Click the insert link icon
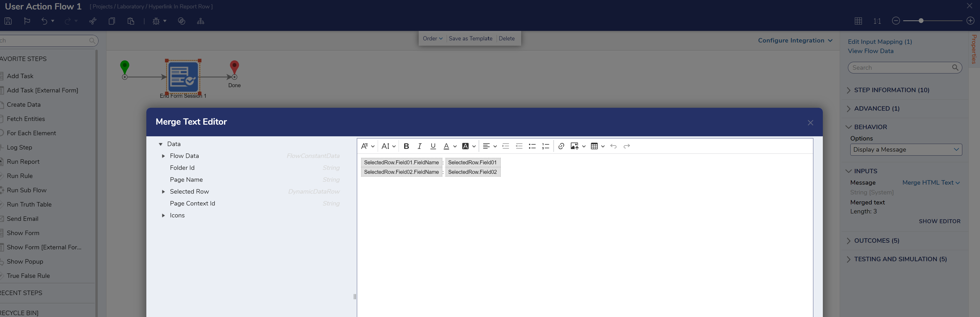980x317 pixels. pos(561,146)
